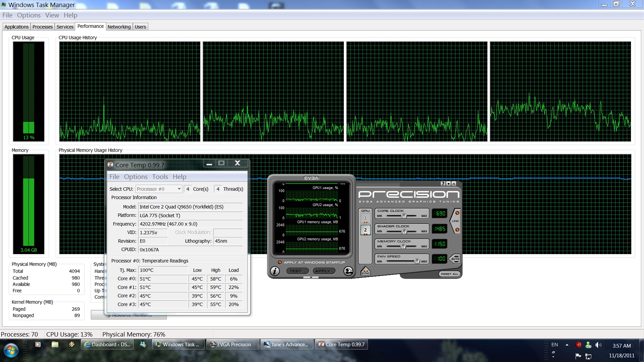Click Core Temp window title icon
The image size is (644, 362).
110,165
